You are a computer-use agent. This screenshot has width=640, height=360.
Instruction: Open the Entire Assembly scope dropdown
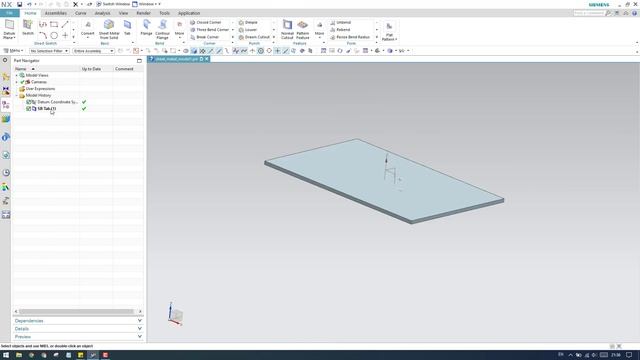pos(93,51)
